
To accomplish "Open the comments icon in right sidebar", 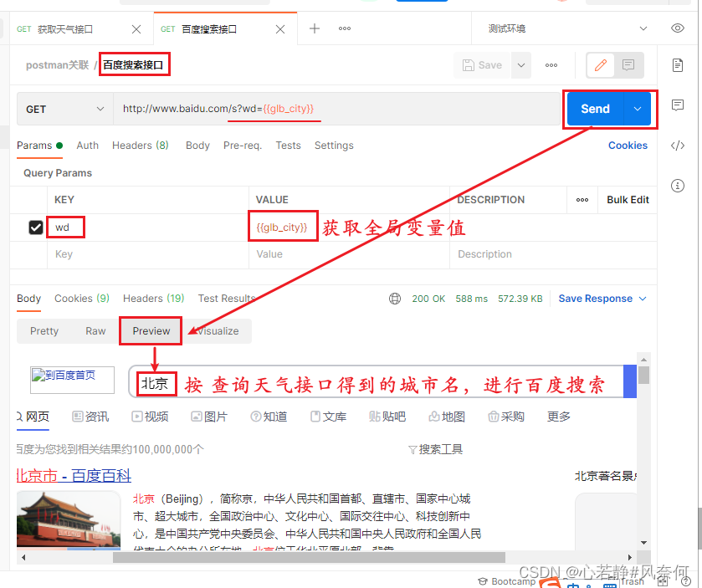I will click(678, 105).
